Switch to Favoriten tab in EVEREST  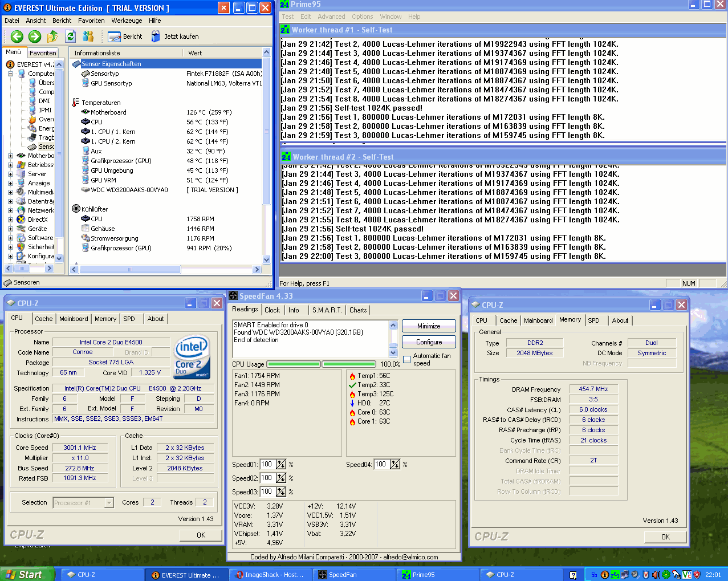pos(43,53)
